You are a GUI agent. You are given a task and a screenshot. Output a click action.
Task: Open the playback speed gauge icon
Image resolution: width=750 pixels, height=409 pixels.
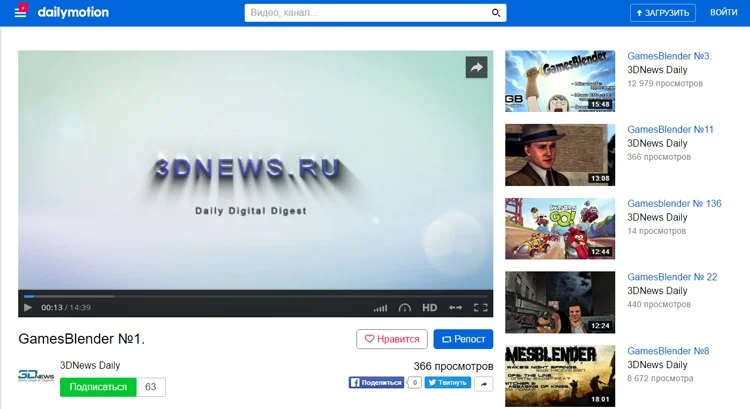pyautogui.click(x=405, y=308)
